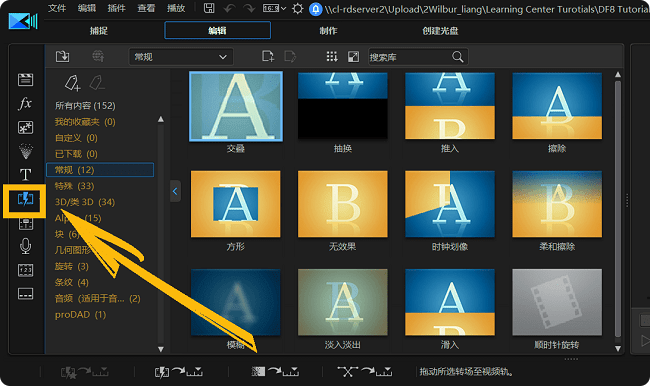
Task: Click the 搜索库 search field
Action: click(x=418, y=57)
